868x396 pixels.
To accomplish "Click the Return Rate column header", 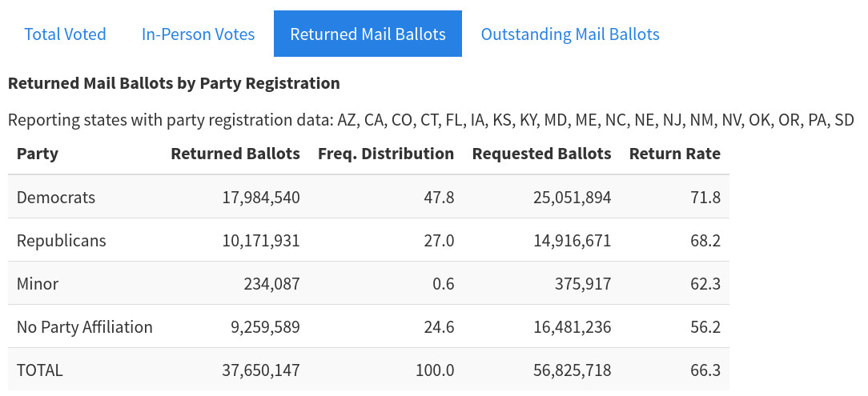I will point(675,154).
